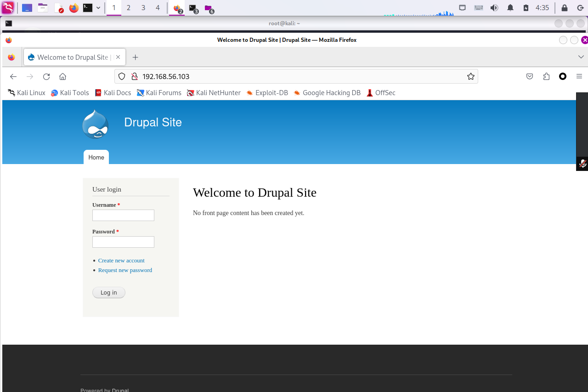
Task: Click the insecure connection lock icon
Action: click(x=135, y=76)
